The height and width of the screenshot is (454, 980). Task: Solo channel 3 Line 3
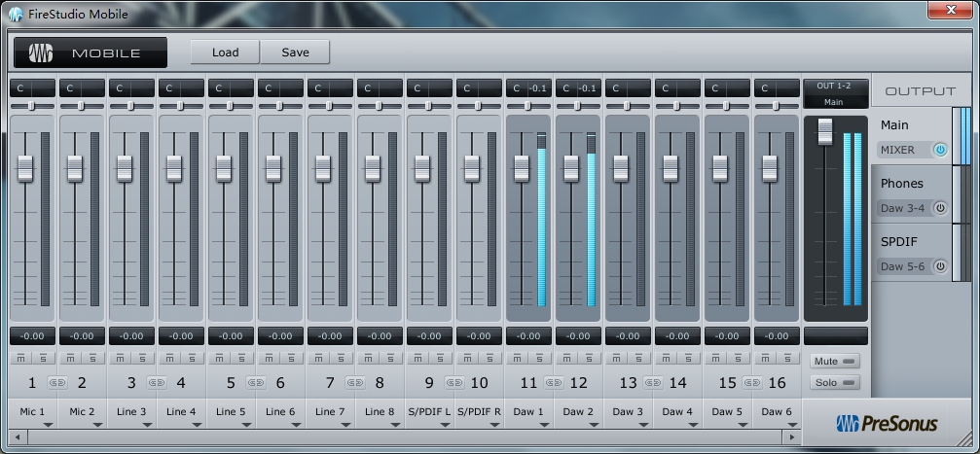tap(142, 359)
